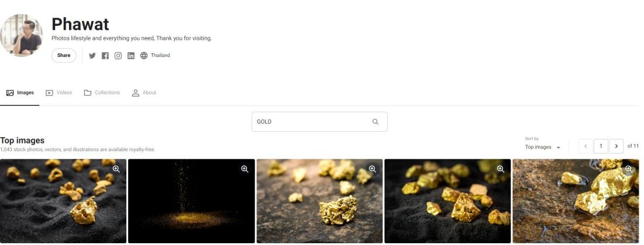Click the globe website icon

click(144, 56)
